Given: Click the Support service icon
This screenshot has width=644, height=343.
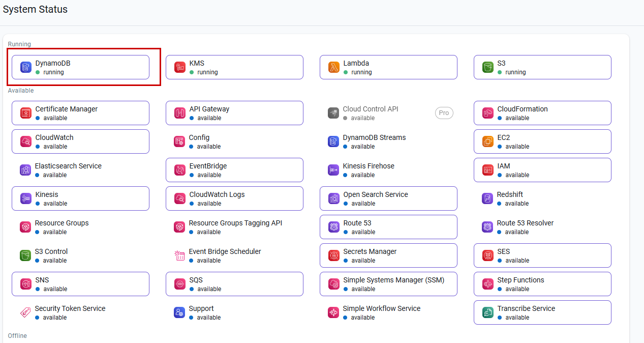Looking at the screenshot, I should [179, 312].
